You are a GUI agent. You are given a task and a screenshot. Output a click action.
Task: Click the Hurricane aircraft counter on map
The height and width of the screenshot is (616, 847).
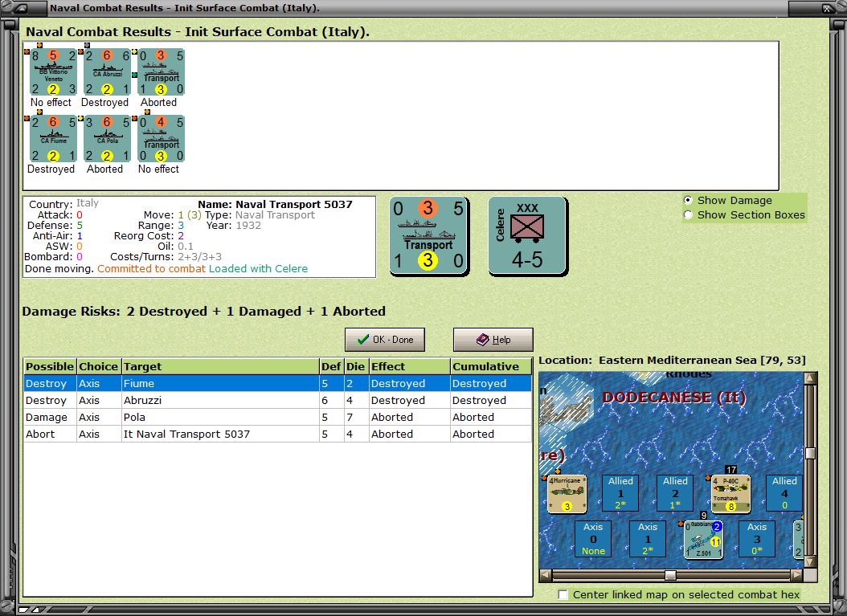click(x=567, y=493)
